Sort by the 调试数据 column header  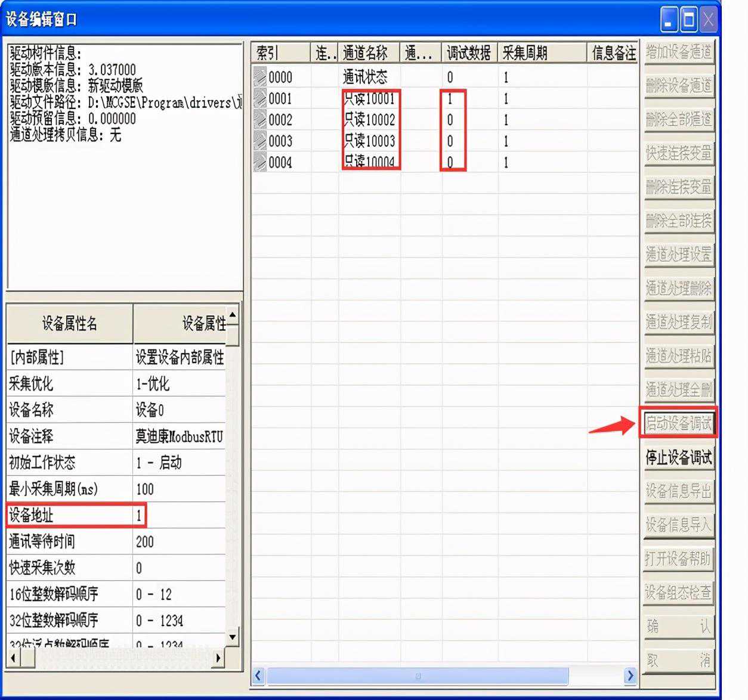pos(469,53)
